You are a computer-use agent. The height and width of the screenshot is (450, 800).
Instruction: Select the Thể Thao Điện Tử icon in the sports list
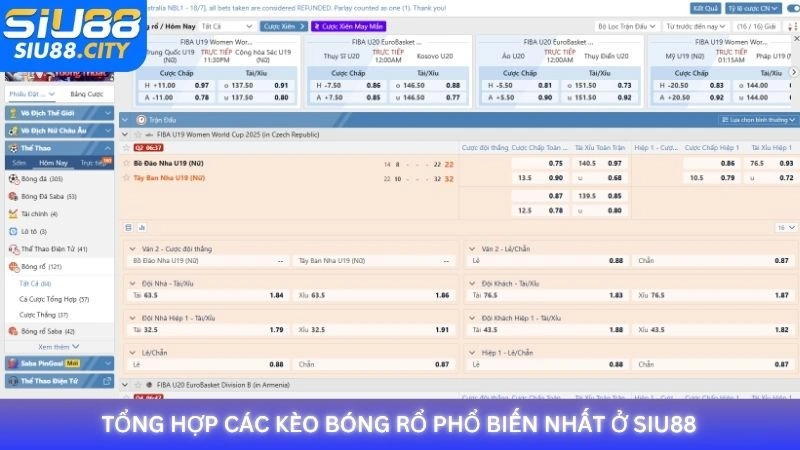coord(14,249)
